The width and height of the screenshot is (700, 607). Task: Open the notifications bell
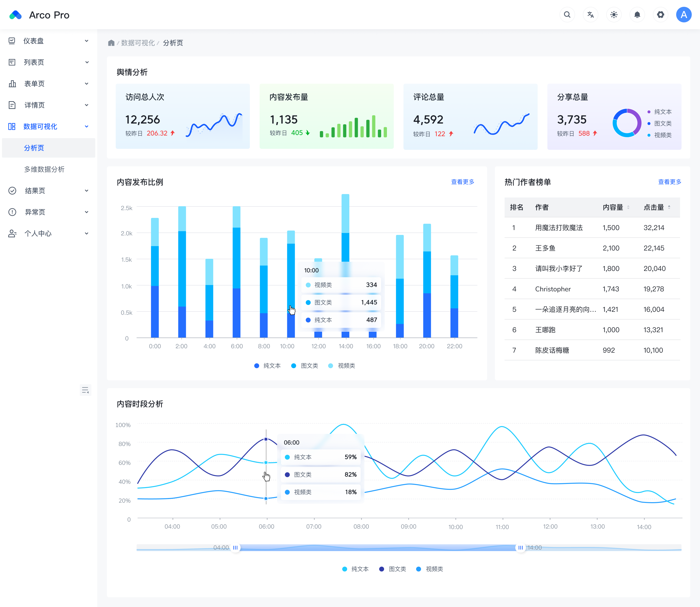click(x=637, y=15)
